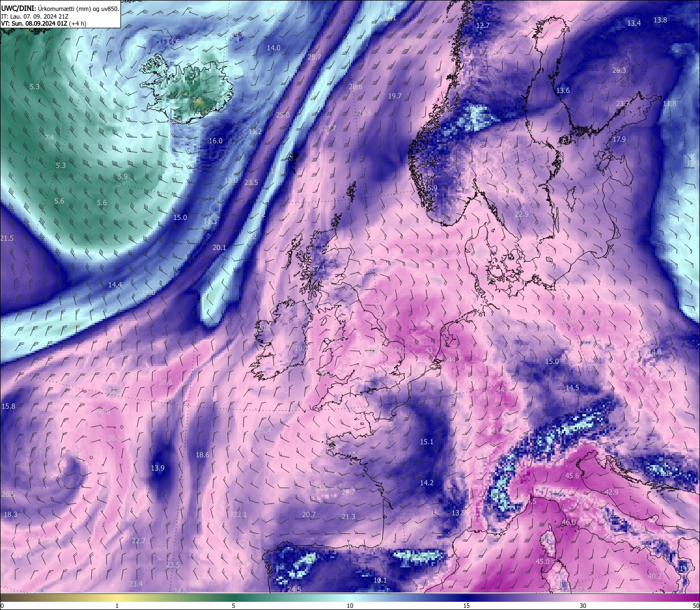The image size is (700, 610).
Task: Click the 18.3 value label
Action: coord(10,515)
